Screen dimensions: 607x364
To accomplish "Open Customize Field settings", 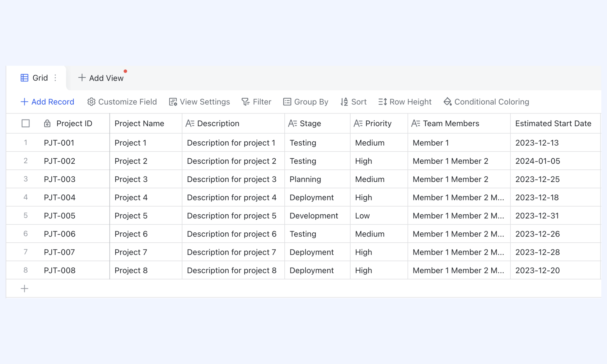I will [122, 102].
